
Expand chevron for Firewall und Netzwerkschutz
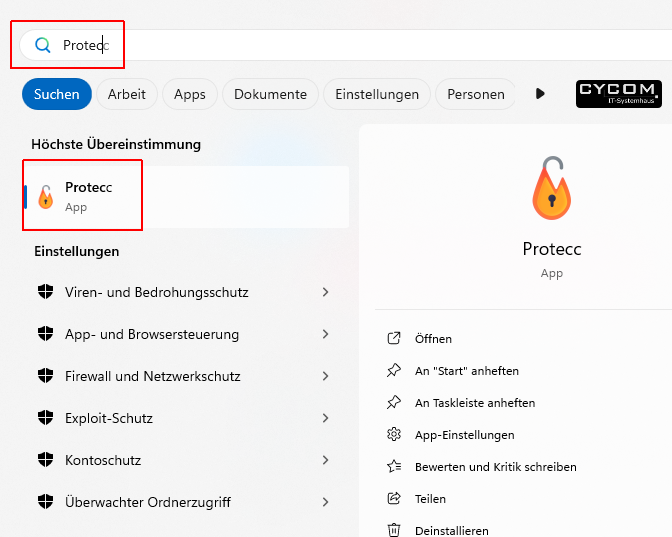tap(326, 376)
